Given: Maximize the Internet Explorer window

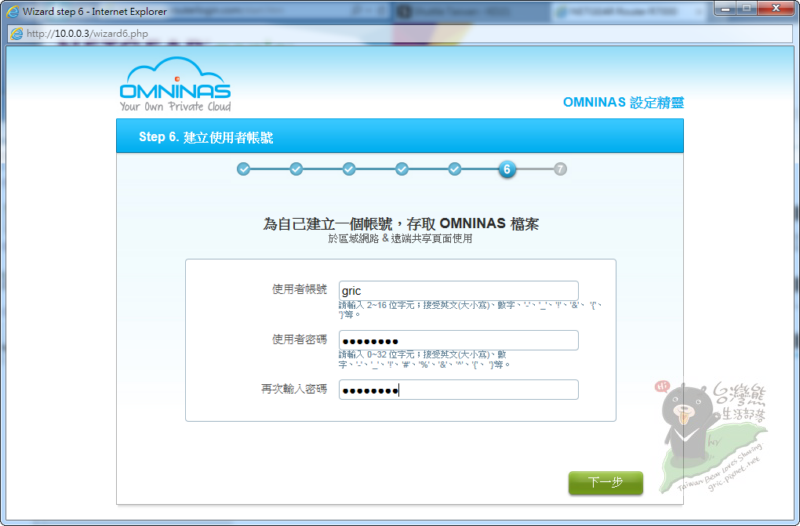Looking at the screenshot, I should click(x=746, y=8).
